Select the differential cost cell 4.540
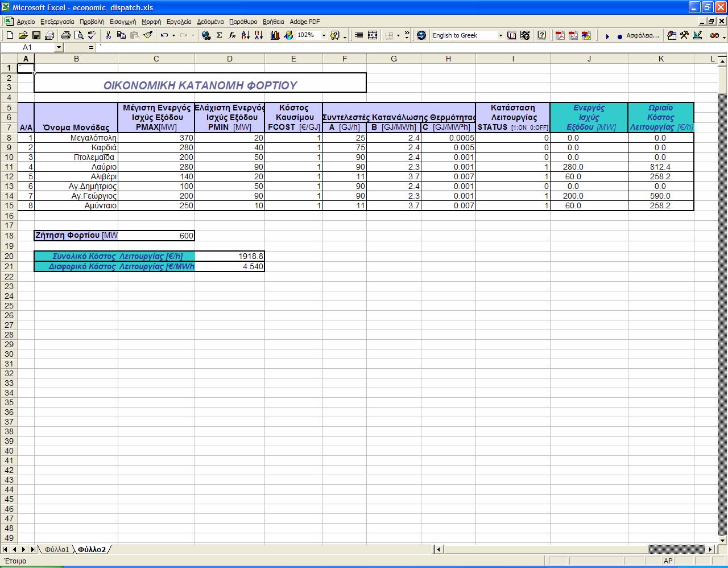The height and width of the screenshot is (568, 728). coord(230,266)
